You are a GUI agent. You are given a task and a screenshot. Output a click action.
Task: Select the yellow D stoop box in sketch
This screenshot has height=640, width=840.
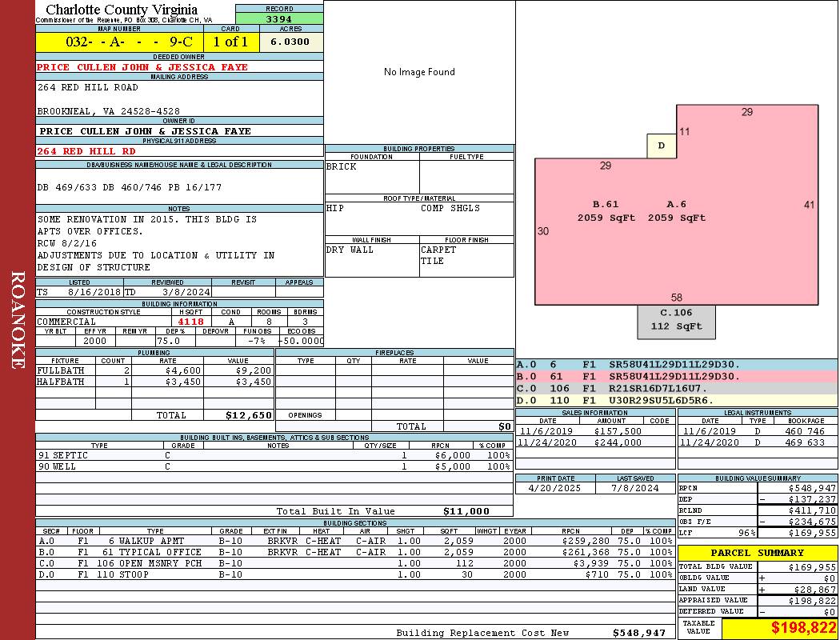pyautogui.click(x=662, y=146)
